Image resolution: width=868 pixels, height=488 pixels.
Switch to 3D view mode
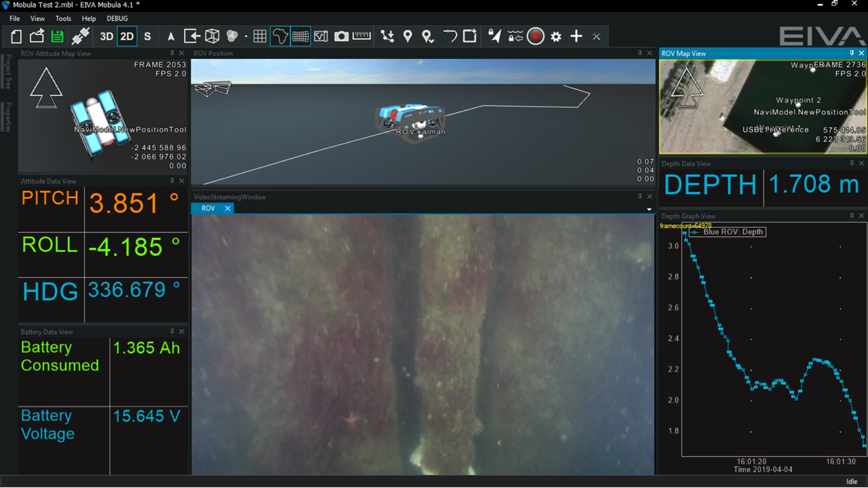(106, 37)
